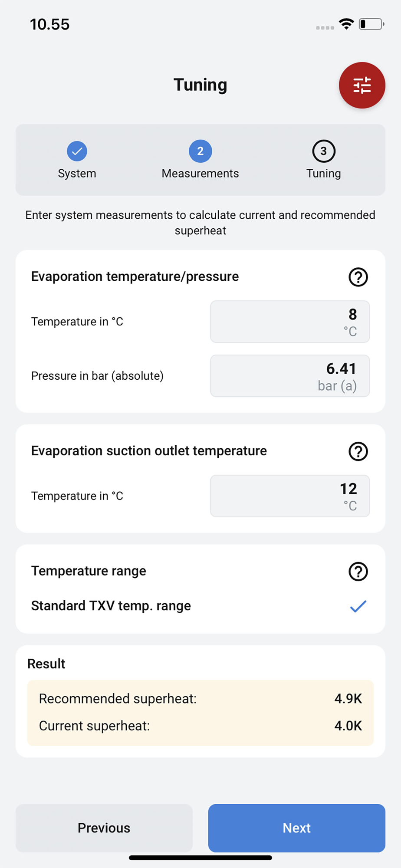This screenshot has width=401, height=868.
Task: Edit the pressure field showing 6.41 bar
Action: [x=290, y=376]
